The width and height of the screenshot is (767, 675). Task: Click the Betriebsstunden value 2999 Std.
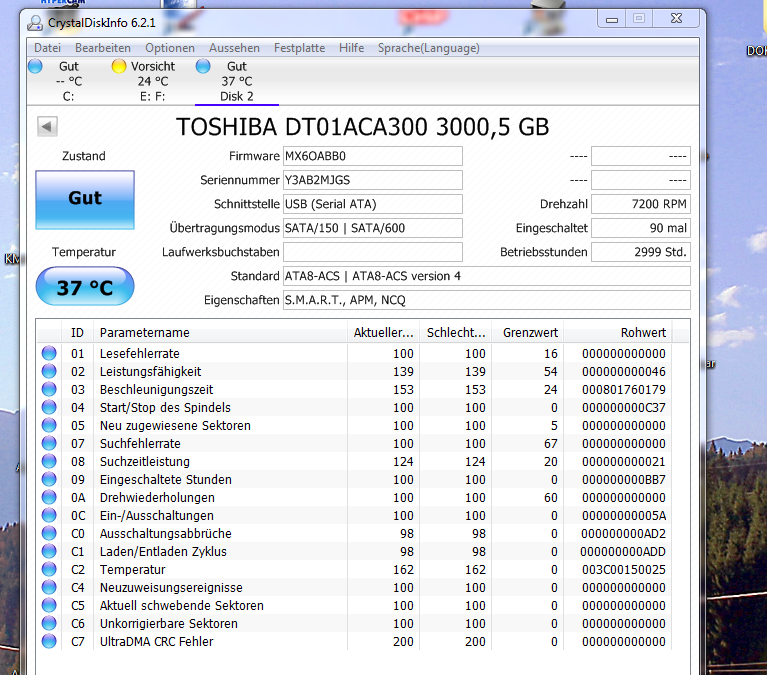pos(641,252)
